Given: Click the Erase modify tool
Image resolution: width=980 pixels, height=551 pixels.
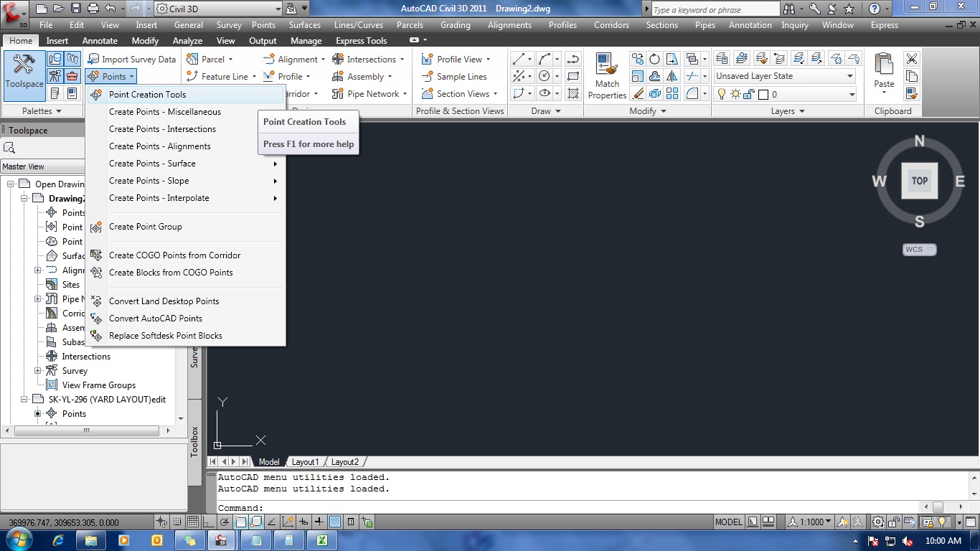Looking at the screenshot, I should 637,93.
